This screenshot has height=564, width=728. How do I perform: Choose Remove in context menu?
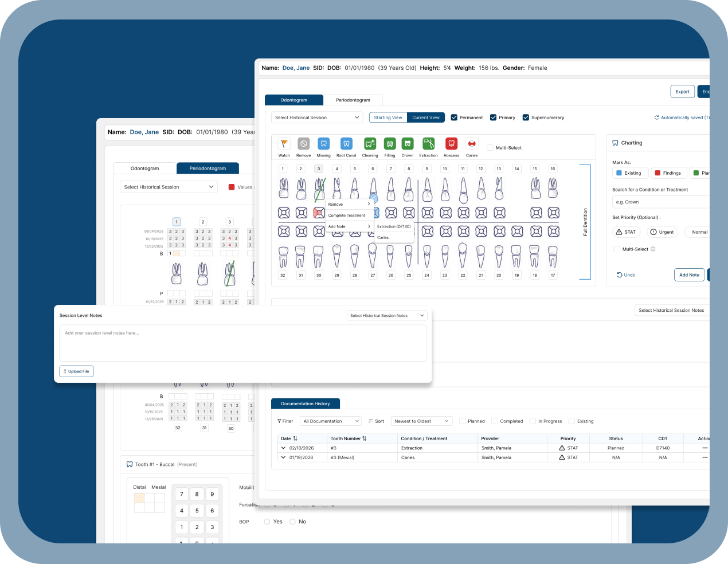[349, 204]
